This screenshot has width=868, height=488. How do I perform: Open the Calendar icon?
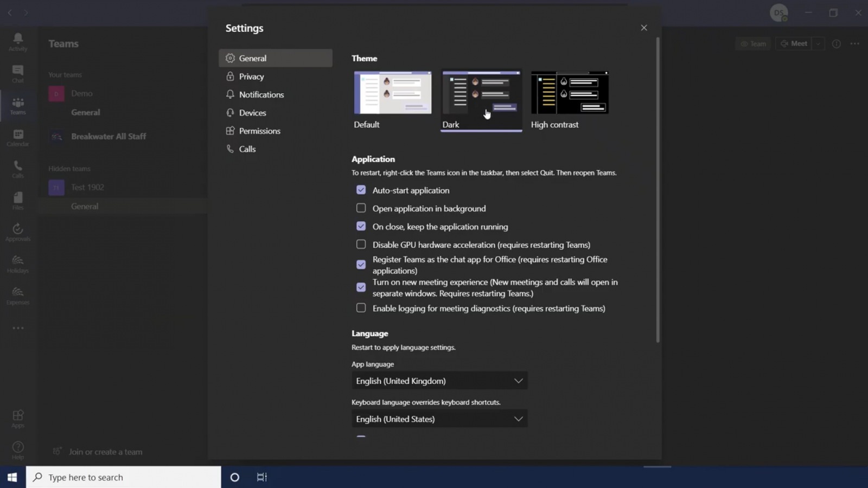pyautogui.click(x=17, y=137)
